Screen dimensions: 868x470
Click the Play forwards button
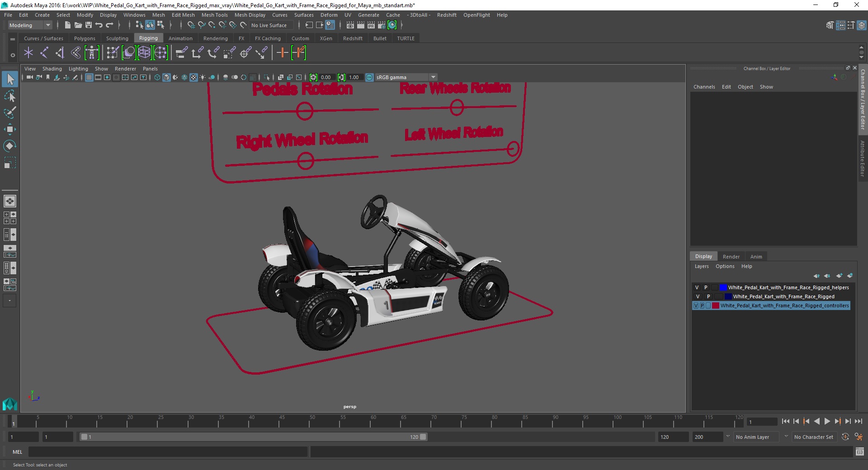click(827, 421)
